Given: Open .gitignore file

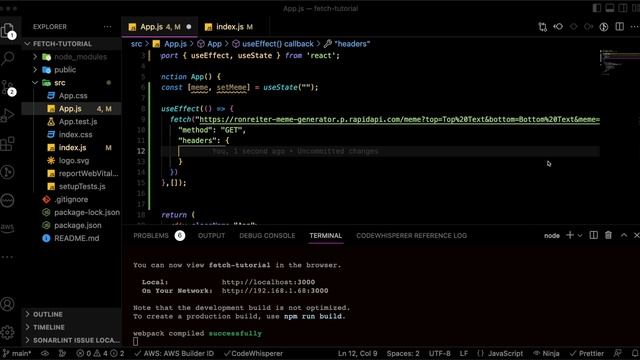Looking at the screenshot, I should tap(72, 200).
